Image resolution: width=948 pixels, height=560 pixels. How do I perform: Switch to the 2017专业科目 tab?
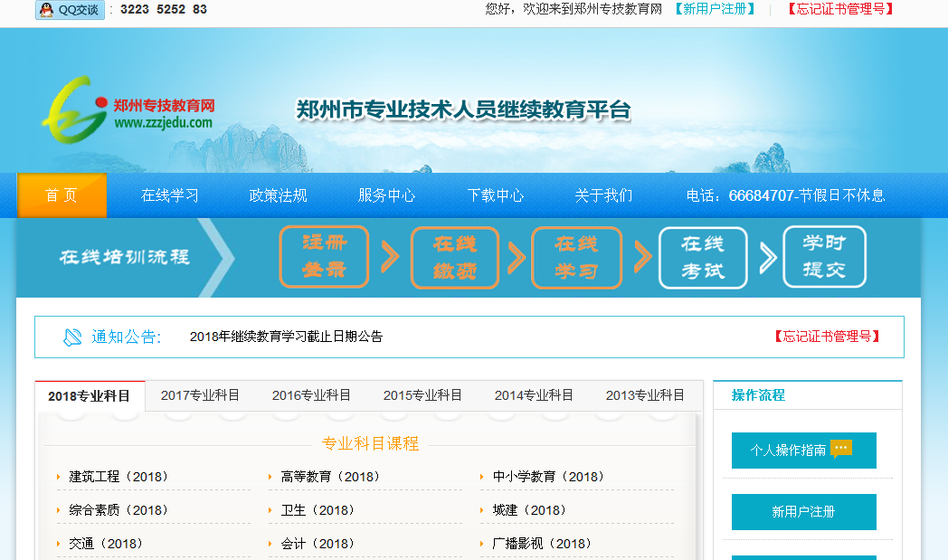[200, 395]
